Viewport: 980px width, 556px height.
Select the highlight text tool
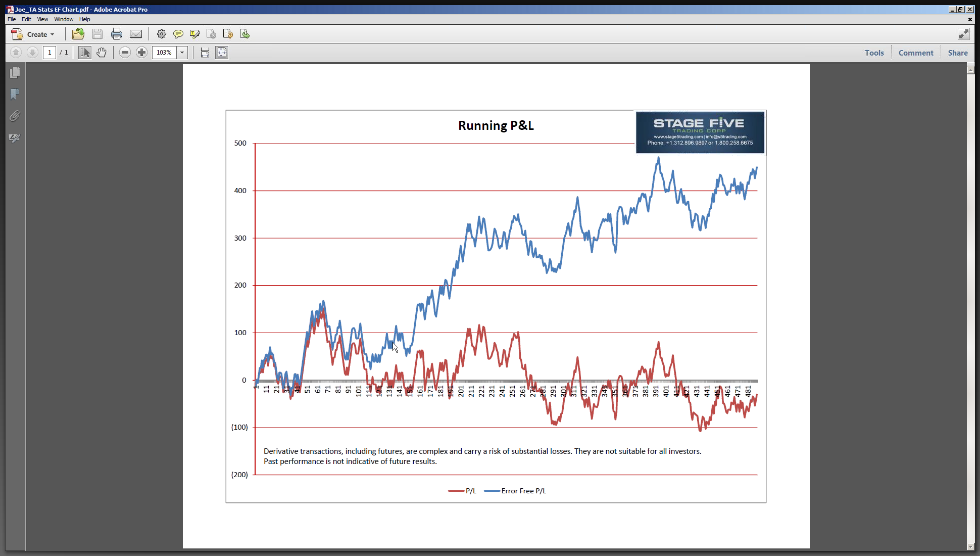pos(194,34)
